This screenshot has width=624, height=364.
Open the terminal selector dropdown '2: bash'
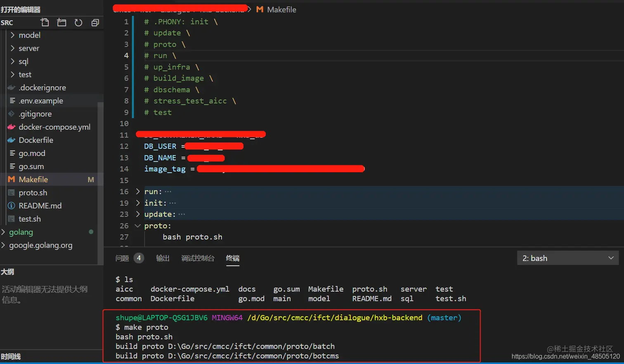click(567, 258)
